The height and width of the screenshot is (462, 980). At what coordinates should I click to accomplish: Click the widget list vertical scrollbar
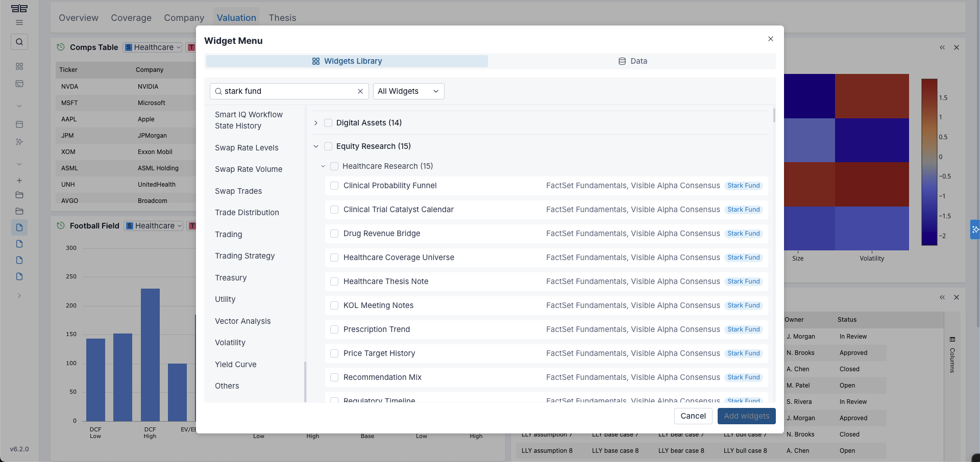pyautogui.click(x=774, y=115)
